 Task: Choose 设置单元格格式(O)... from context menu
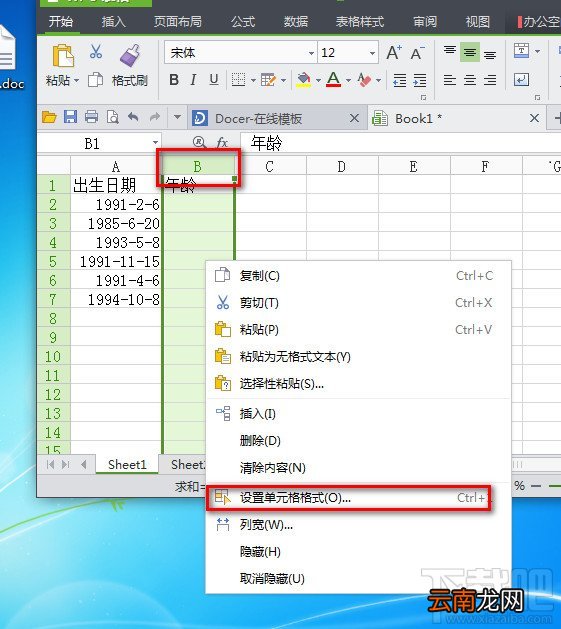358,498
